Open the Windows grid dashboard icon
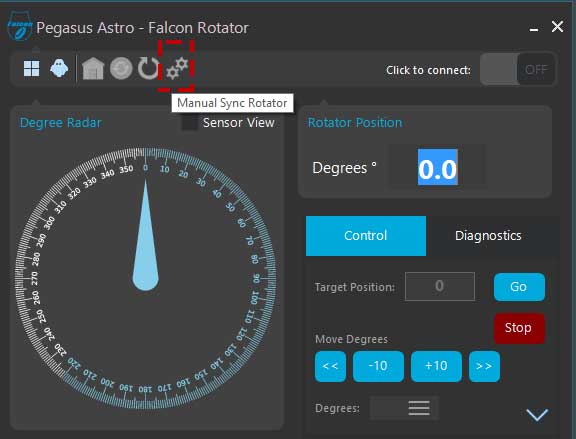The height and width of the screenshot is (439, 576). (x=32, y=68)
